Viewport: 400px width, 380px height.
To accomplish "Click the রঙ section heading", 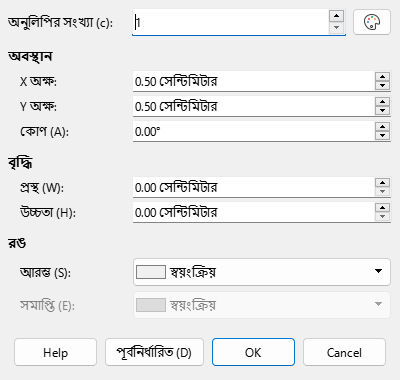I will coord(17,243).
